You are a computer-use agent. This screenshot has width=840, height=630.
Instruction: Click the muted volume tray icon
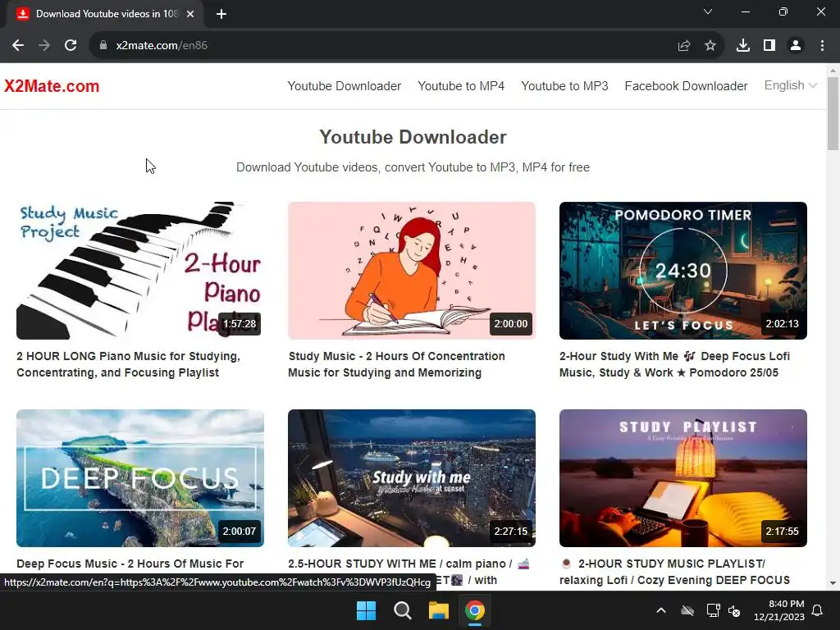click(734, 610)
